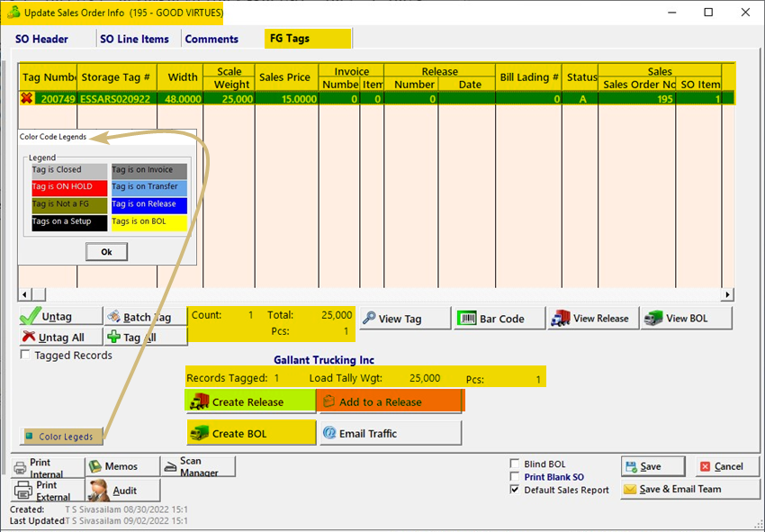Click the Tag is on Transfer legend swatch
This screenshot has height=532, width=765.
pos(149,188)
